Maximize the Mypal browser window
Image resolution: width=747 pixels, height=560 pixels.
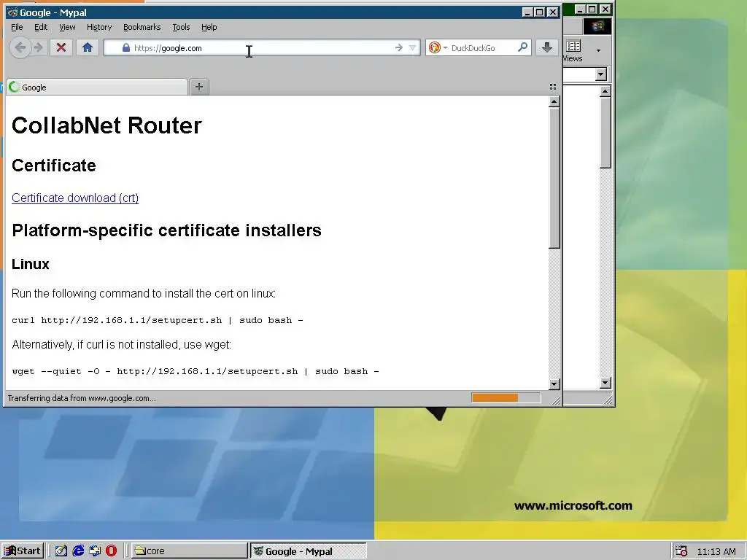[539, 12]
